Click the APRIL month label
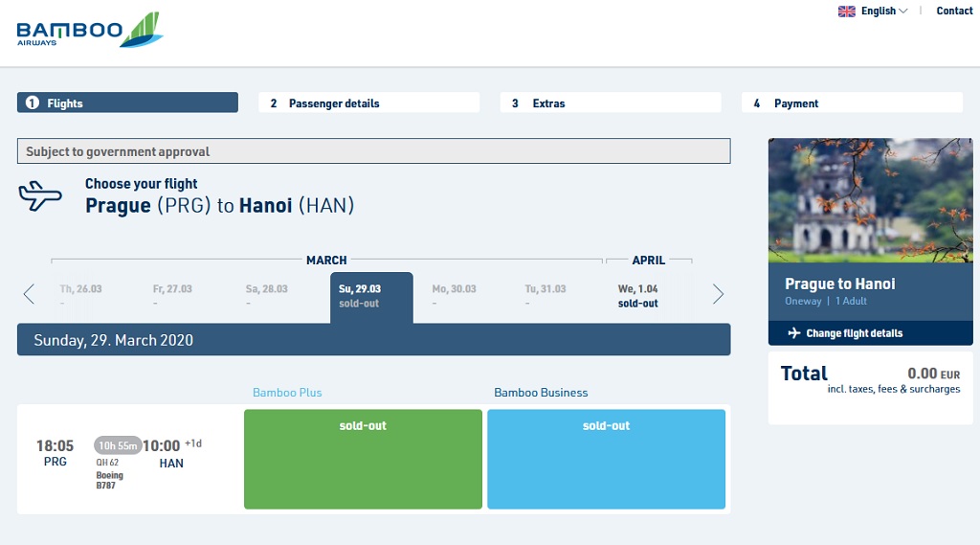980x545 pixels. pos(648,260)
